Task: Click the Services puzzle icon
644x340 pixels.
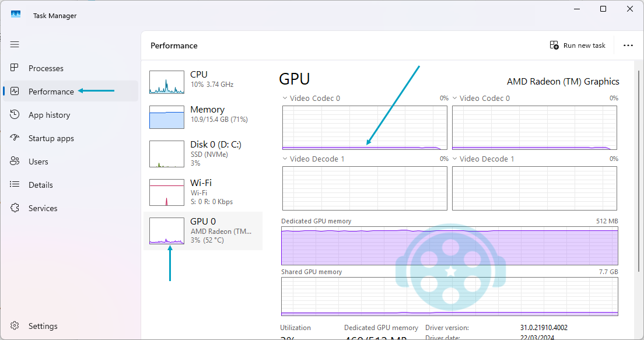Action: (x=15, y=208)
